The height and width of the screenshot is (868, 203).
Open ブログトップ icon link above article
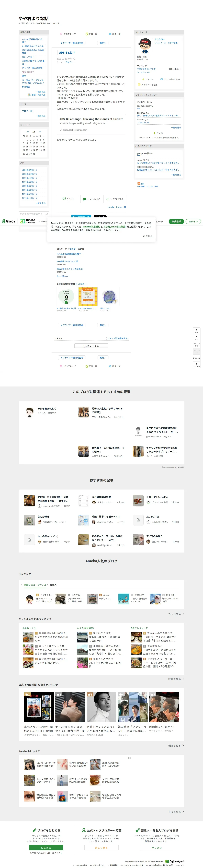pyautogui.click(x=68, y=34)
